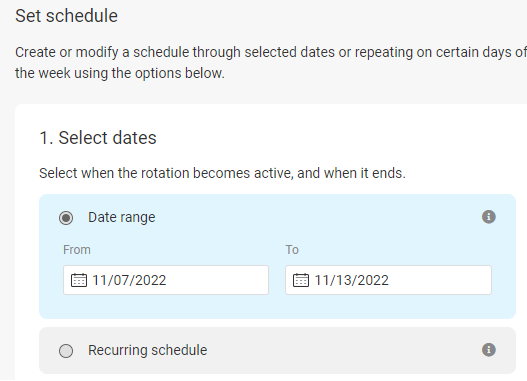Click the Date range label text
This screenshot has height=381, width=527.
pos(122,217)
